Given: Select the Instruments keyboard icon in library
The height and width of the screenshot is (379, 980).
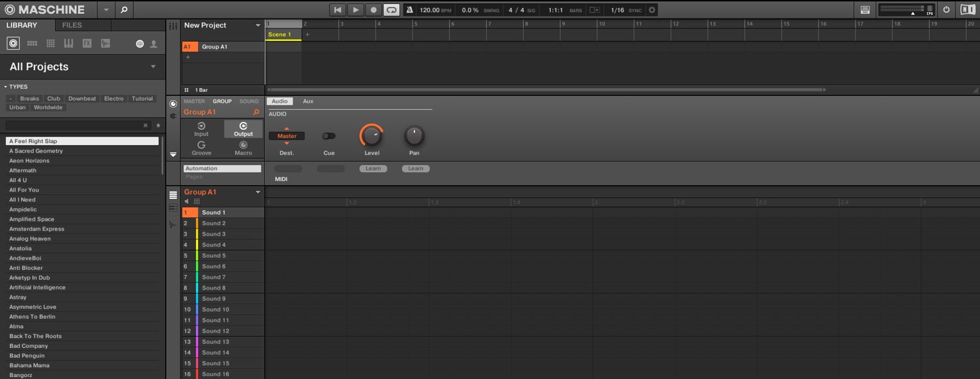Looking at the screenshot, I should (68, 44).
